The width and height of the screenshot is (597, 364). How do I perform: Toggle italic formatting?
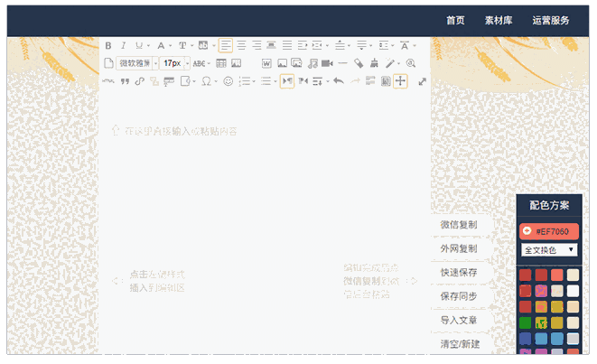click(123, 46)
